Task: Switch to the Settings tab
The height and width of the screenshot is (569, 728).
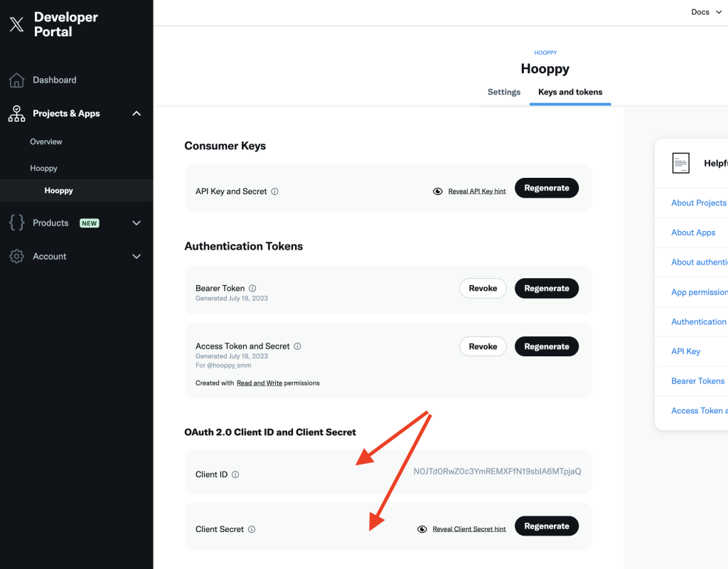Action: pyautogui.click(x=504, y=92)
